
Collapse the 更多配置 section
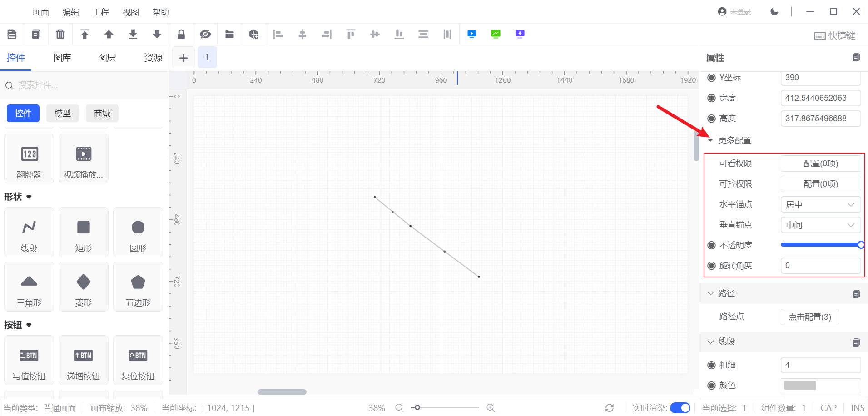click(x=711, y=140)
